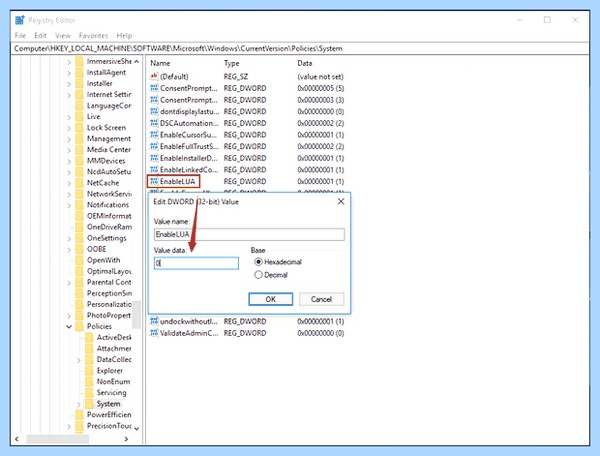The height and width of the screenshot is (456, 600).
Task: Expand the InstallAgent tree node
Action: coord(69,73)
